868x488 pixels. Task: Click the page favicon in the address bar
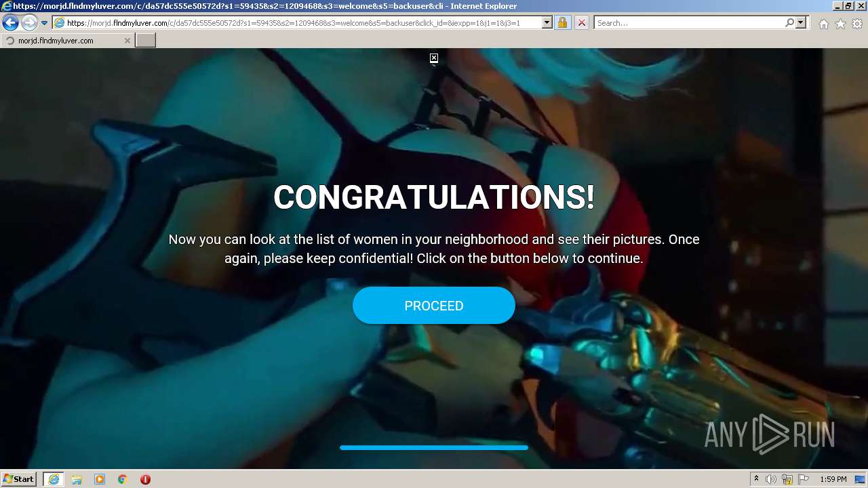pos(59,23)
